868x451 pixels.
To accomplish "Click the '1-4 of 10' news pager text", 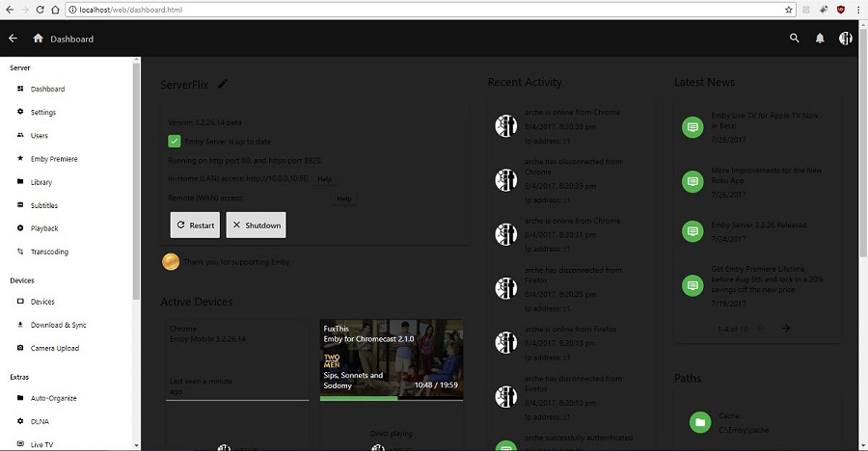I will tap(732, 329).
